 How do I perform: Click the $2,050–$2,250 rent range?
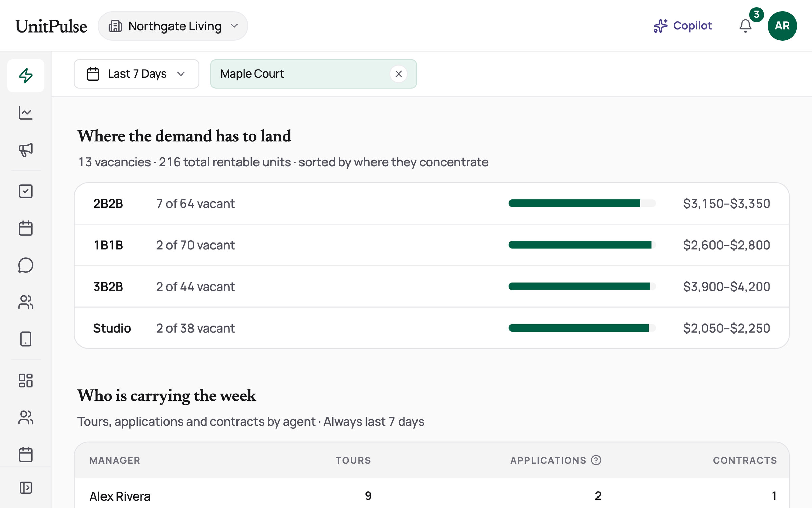(727, 328)
